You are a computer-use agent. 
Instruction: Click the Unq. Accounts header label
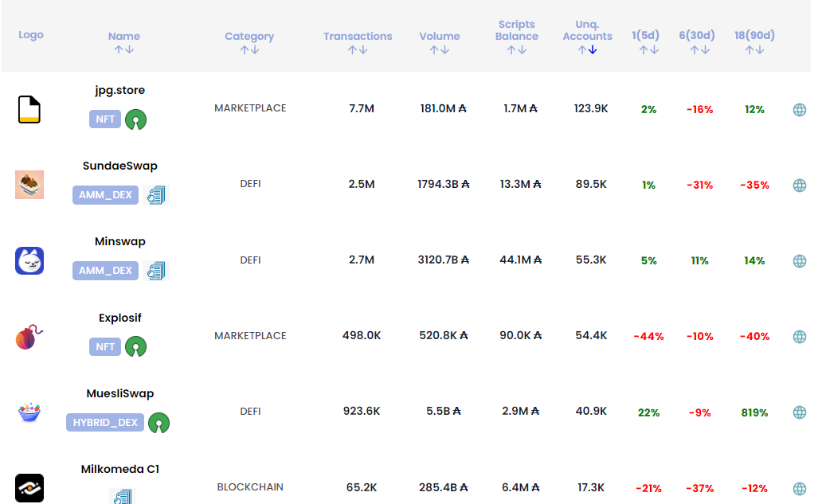[x=587, y=30]
